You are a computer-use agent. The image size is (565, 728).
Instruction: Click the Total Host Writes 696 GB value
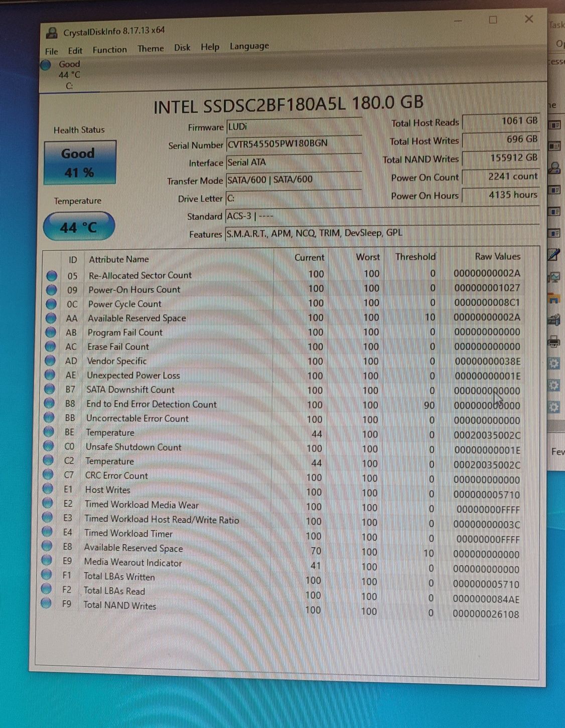point(500,140)
